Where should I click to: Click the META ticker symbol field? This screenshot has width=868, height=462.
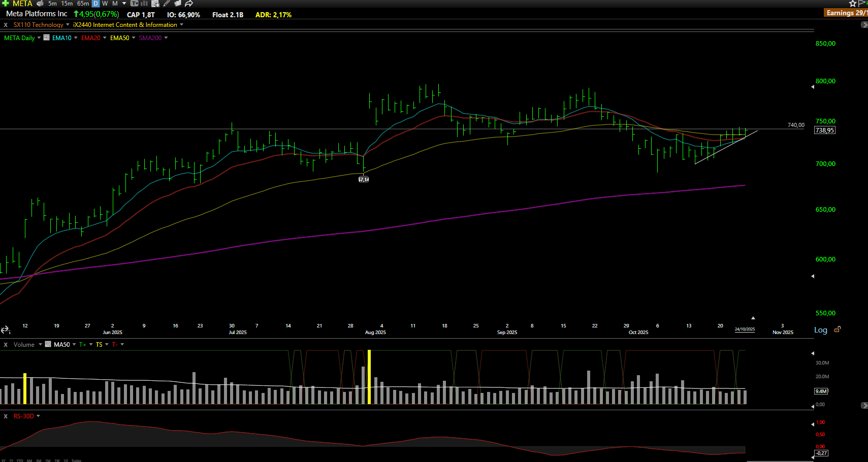22,3
